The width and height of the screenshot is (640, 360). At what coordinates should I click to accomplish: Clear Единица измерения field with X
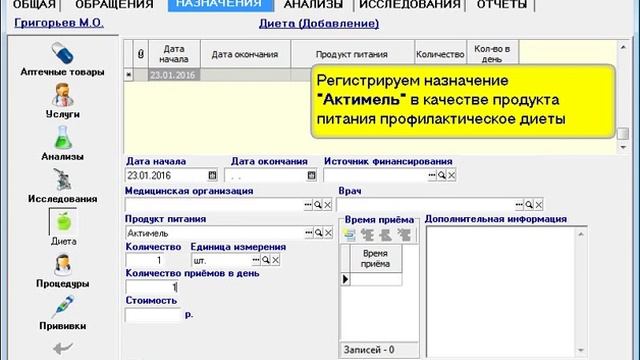tap(276, 260)
